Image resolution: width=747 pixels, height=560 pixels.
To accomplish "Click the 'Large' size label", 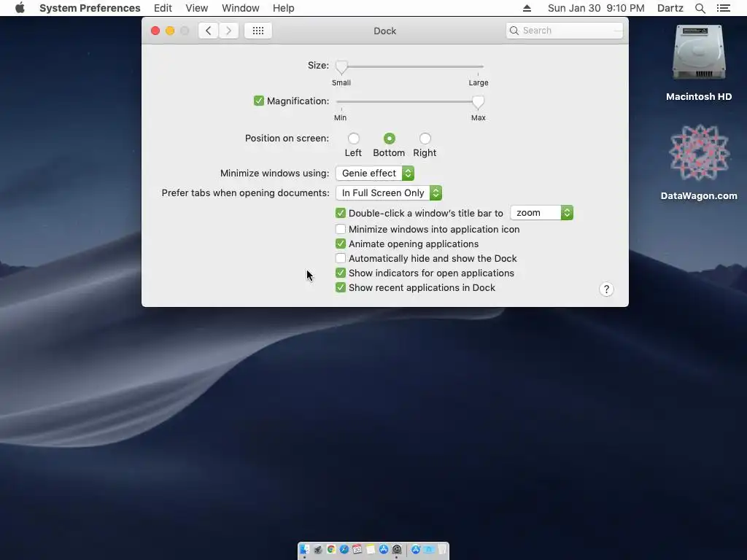I will (479, 83).
